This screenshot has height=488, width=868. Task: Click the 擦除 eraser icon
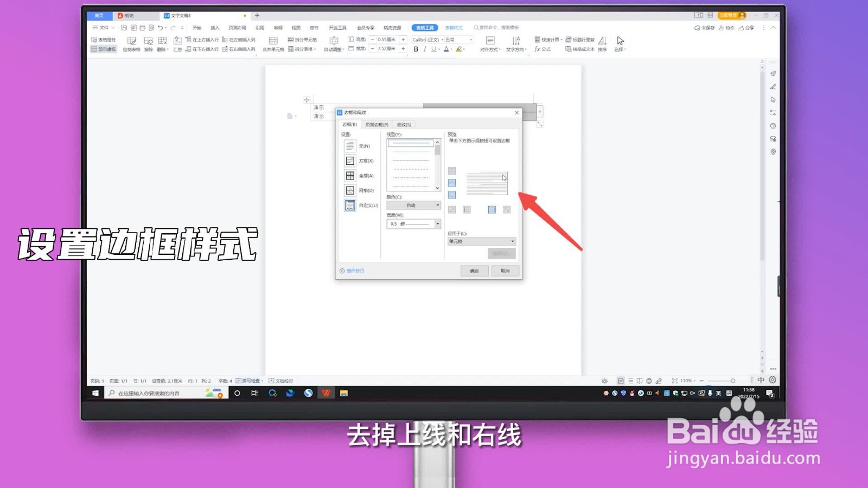[149, 44]
